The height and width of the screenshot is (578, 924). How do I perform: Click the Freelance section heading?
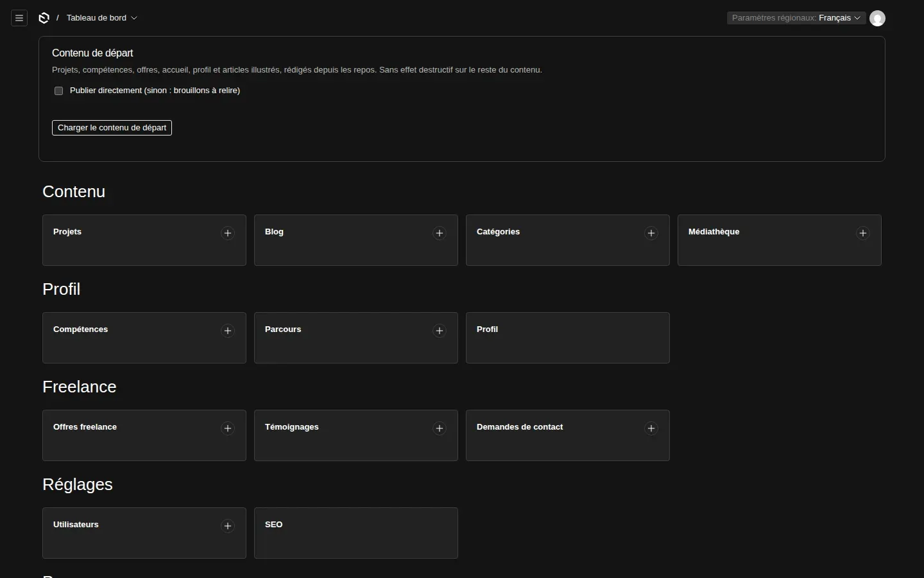tap(80, 387)
